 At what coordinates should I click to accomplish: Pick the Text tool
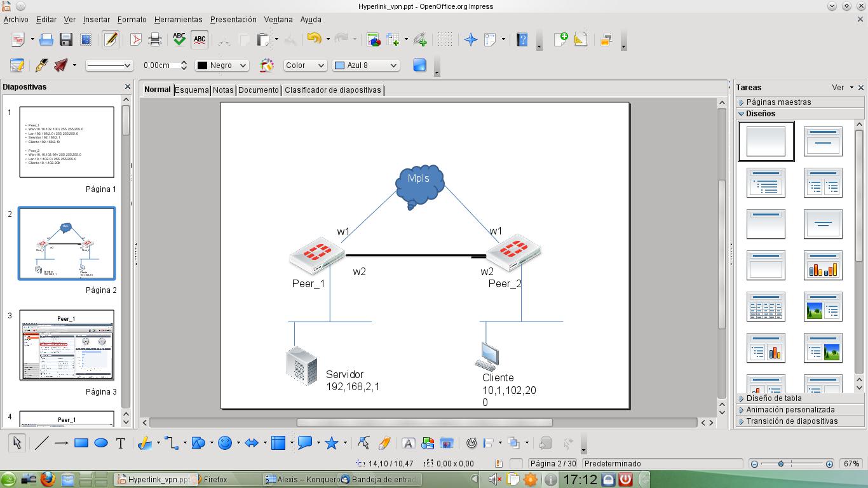click(x=121, y=444)
